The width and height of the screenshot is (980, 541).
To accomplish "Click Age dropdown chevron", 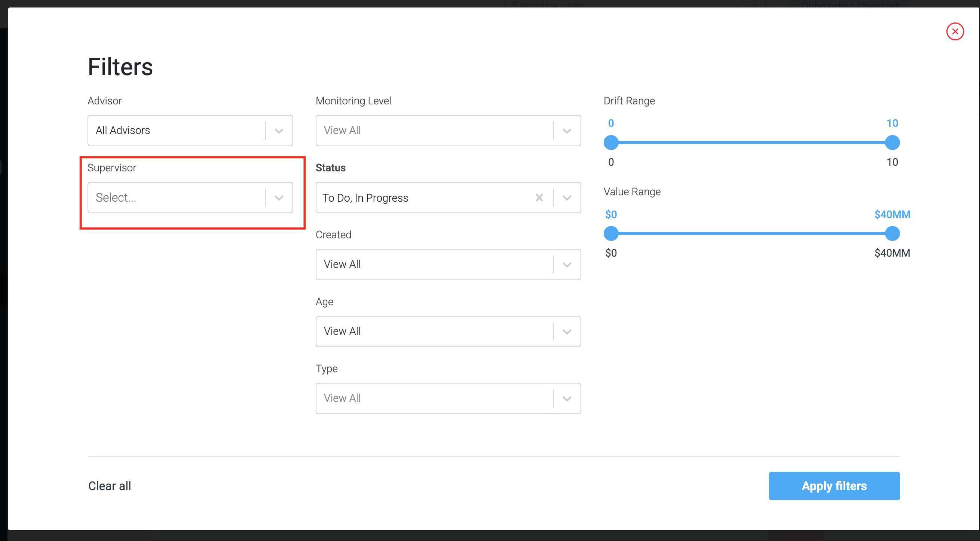I will (x=567, y=332).
